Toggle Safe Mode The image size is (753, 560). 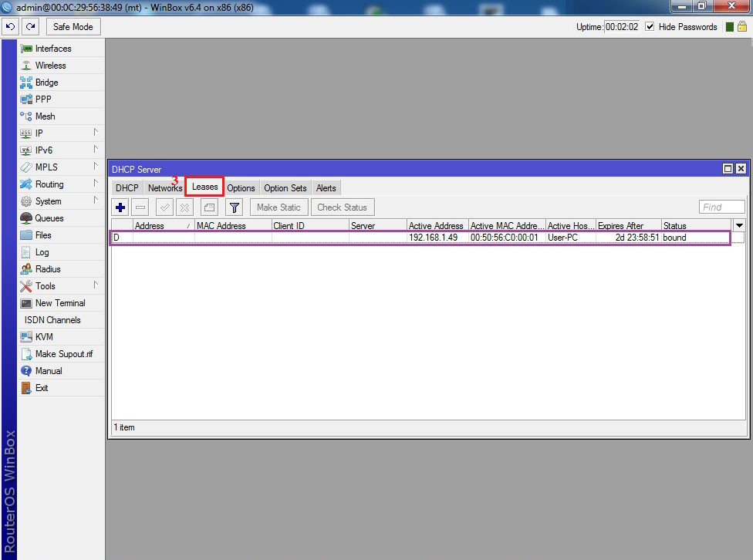click(x=73, y=27)
